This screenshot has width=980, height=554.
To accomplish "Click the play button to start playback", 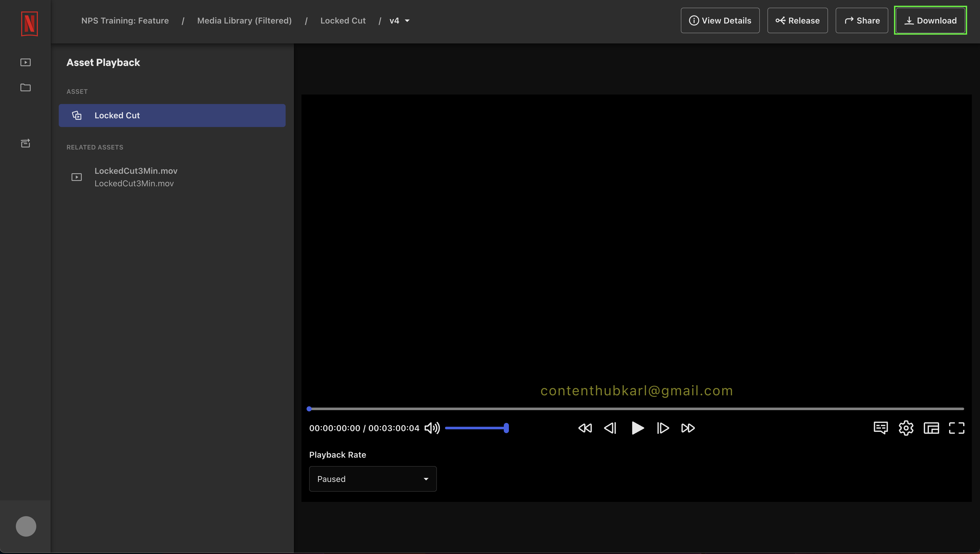I will pyautogui.click(x=637, y=428).
